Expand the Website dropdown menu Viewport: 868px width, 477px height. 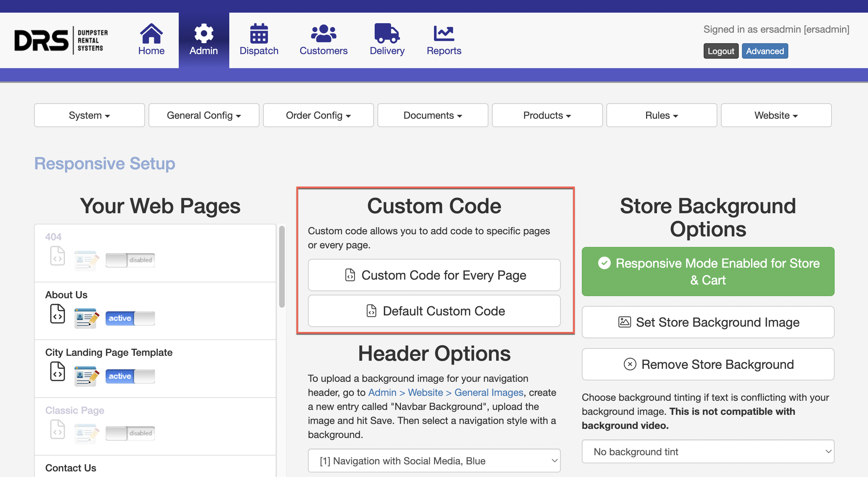[776, 115]
